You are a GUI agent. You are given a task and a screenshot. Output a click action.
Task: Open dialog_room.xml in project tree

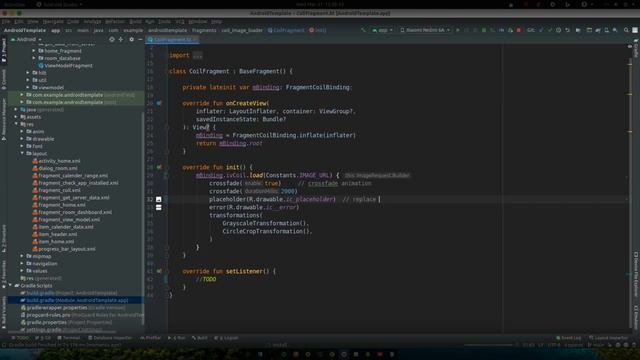coord(55,168)
